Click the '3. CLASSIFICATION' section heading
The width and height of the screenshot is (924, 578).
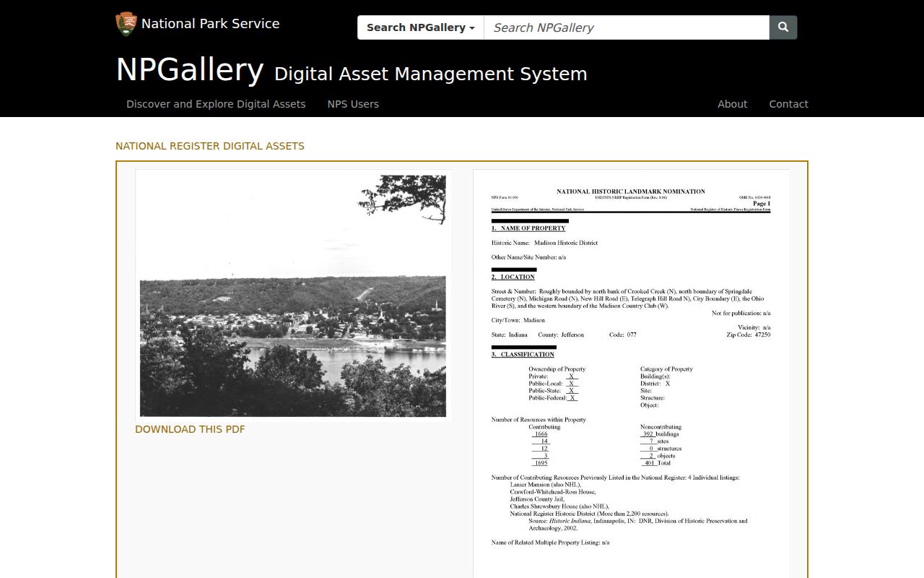click(523, 354)
